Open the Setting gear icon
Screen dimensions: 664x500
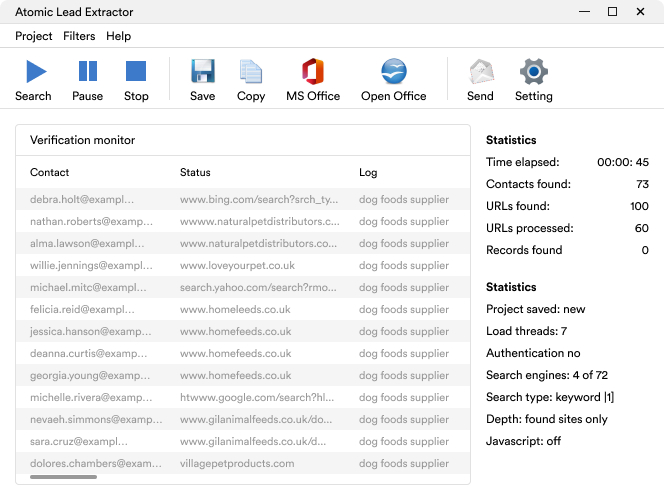coord(533,80)
